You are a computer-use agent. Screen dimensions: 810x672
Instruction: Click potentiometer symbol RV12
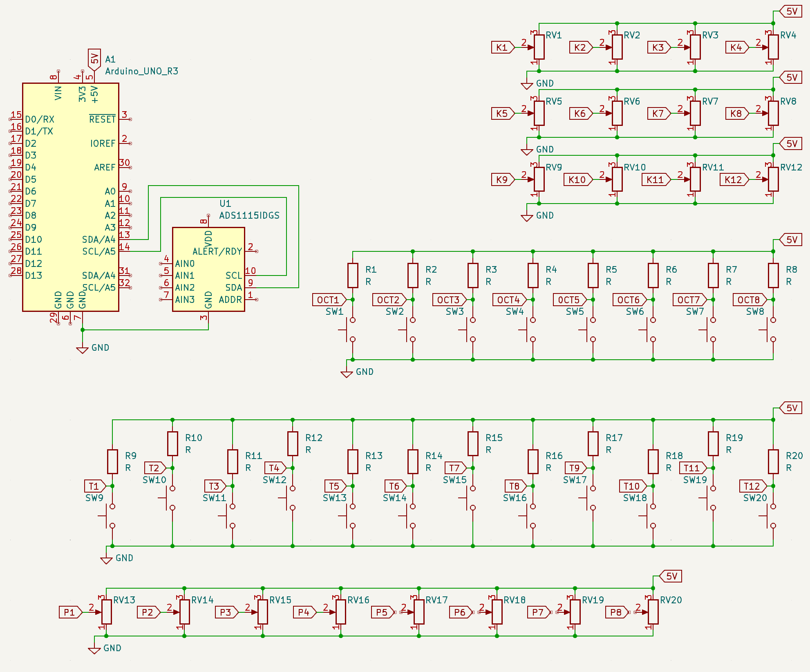773,179
